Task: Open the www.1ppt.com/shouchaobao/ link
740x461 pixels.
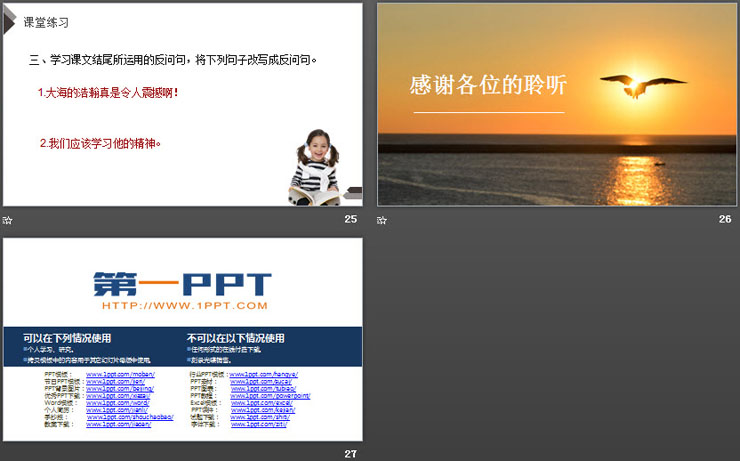Action: click(x=130, y=417)
